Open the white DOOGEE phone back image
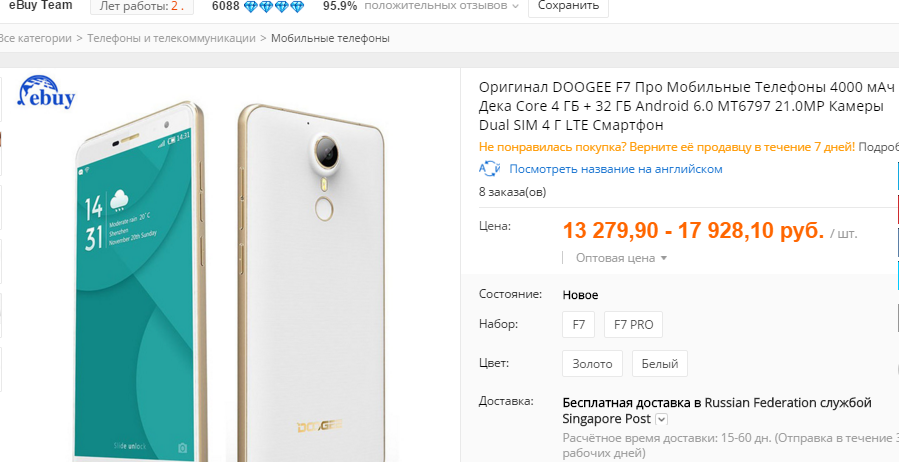 tap(312, 282)
